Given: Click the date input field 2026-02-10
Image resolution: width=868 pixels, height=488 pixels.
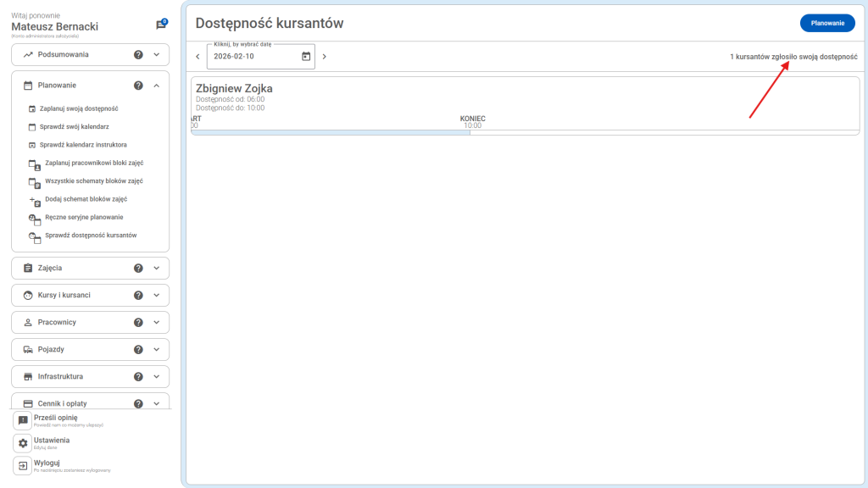Looking at the screenshot, I should click(x=250, y=57).
